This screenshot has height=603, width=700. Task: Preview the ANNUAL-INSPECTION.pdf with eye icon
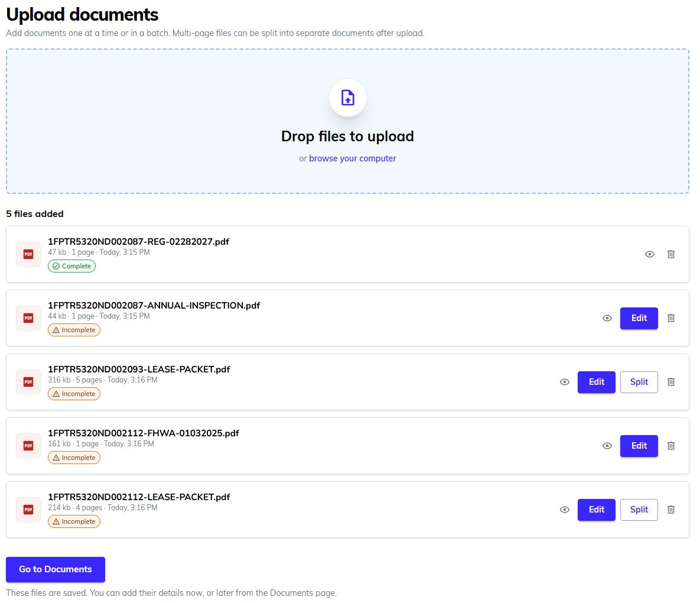point(607,318)
